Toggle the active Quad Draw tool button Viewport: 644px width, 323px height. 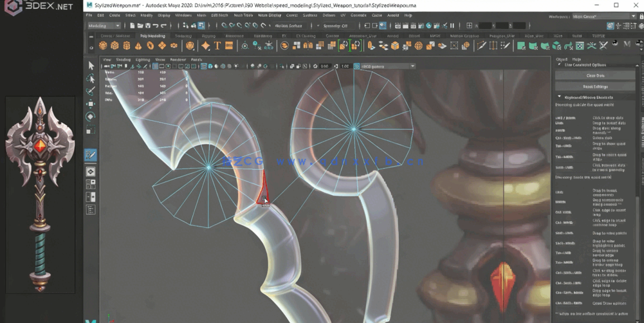click(91, 155)
